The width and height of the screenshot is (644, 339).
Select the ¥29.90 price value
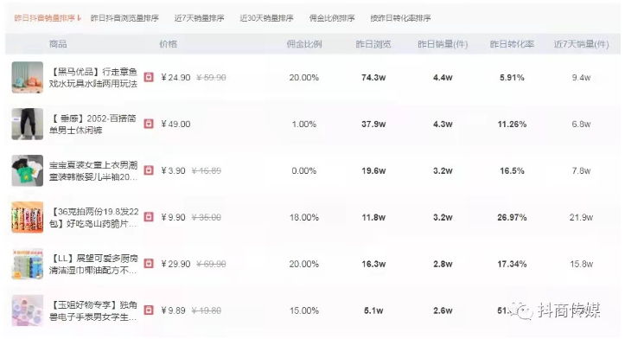pyautogui.click(x=175, y=264)
